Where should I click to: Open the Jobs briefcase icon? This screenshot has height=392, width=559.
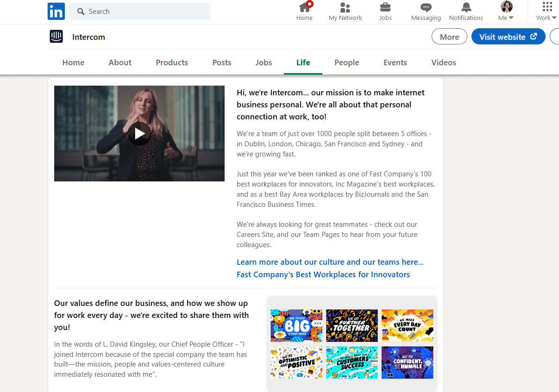coord(385,7)
